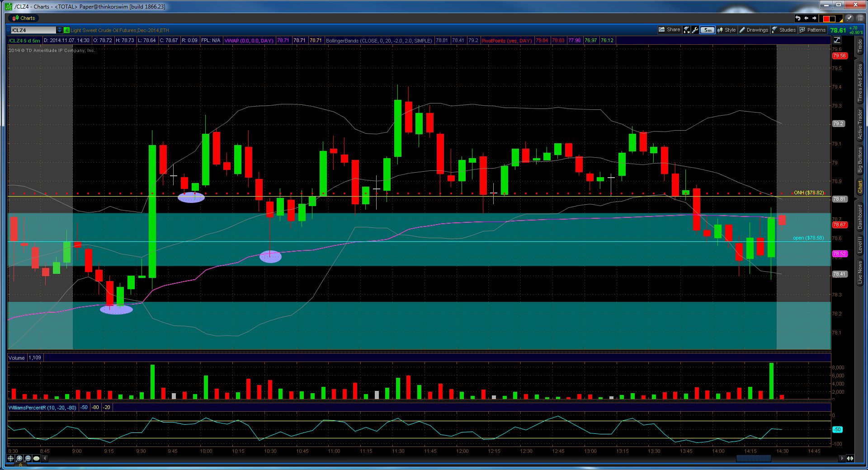
Task: Click the /CLZ4 5 d 5m label
Action: tap(24, 41)
